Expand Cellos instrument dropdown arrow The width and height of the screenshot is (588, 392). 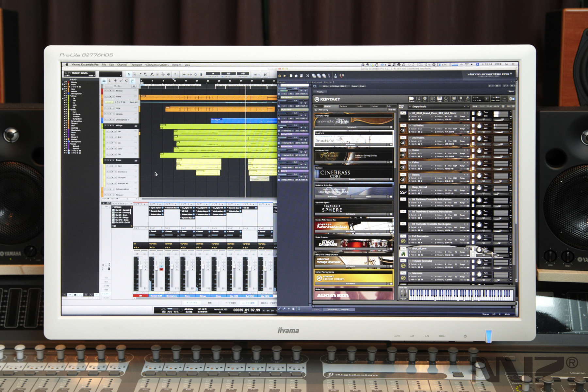[410, 162]
